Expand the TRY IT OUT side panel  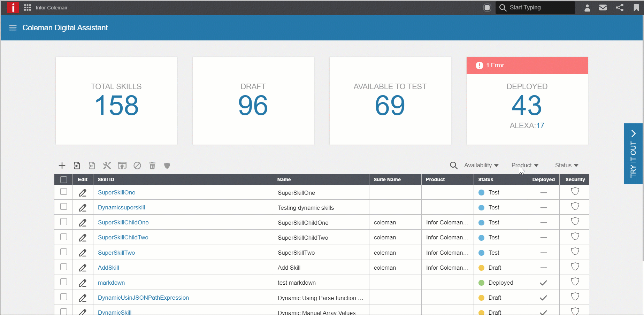(633, 154)
